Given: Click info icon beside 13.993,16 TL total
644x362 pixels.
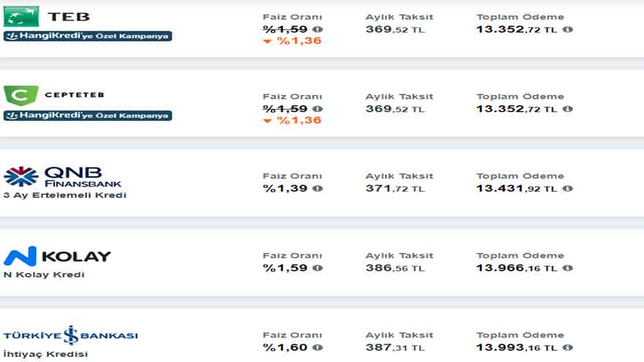Looking at the screenshot, I should tap(568, 347).
